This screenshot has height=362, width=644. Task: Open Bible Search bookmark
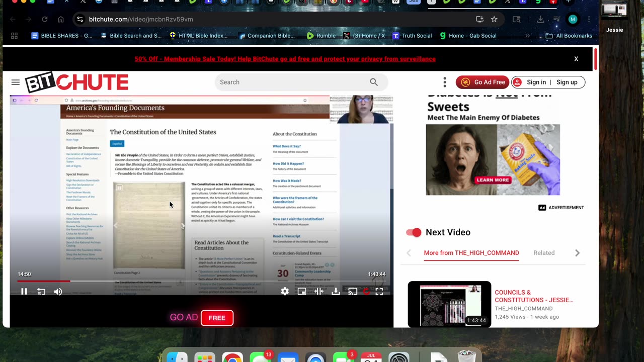[x=131, y=36]
